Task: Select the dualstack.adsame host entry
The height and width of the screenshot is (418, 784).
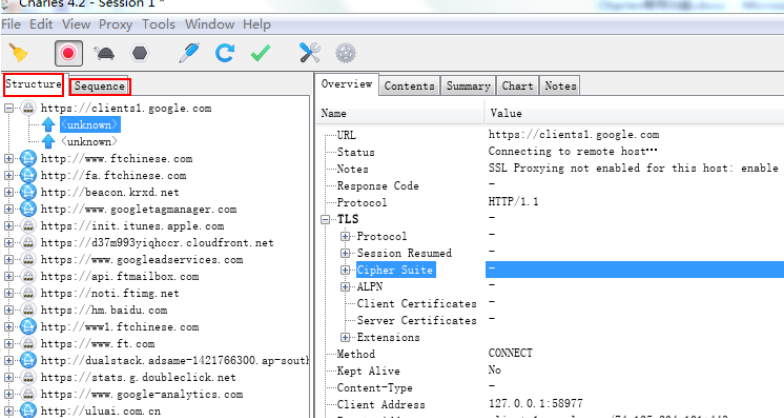Action: point(174,360)
